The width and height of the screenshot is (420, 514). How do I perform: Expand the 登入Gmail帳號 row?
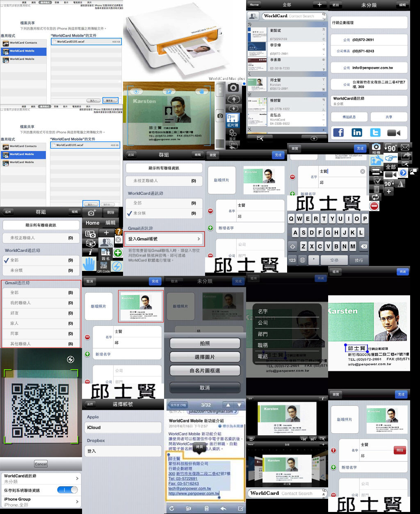[x=164, y=239]
